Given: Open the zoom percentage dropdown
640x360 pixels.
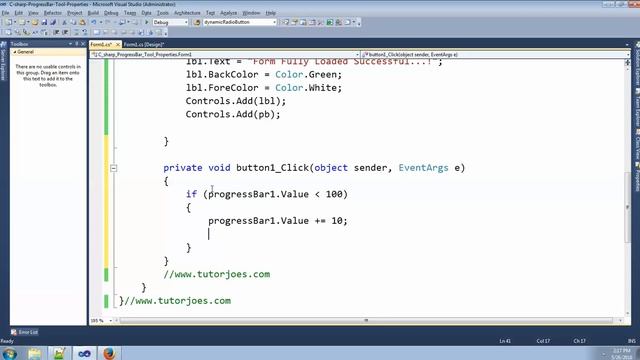Looking at the screenshot, I should [110, 321].
